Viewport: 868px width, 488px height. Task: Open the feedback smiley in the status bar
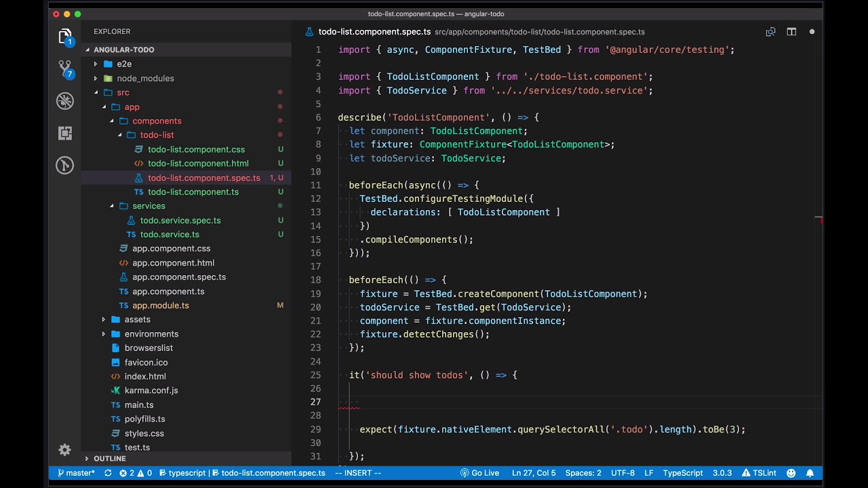(x=791, y=473)
